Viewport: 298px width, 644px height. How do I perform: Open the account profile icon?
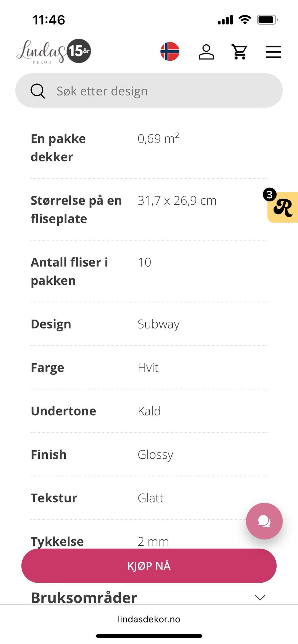[x=206, y=52]
